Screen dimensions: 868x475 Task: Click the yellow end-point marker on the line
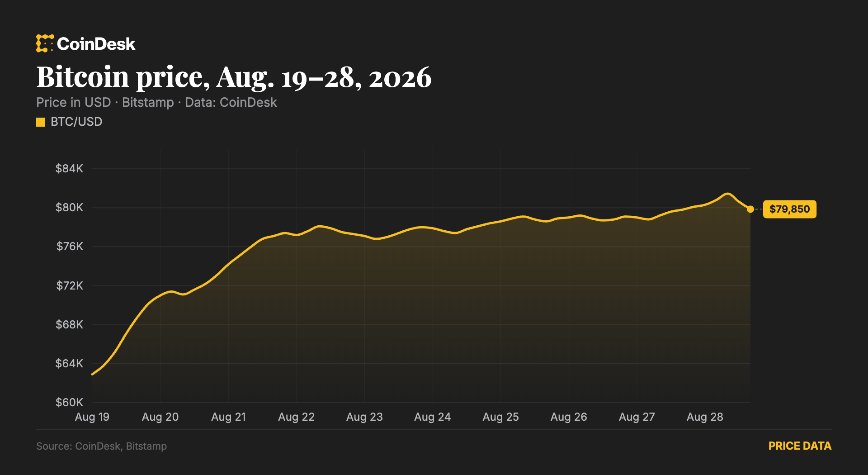(750, 209)
